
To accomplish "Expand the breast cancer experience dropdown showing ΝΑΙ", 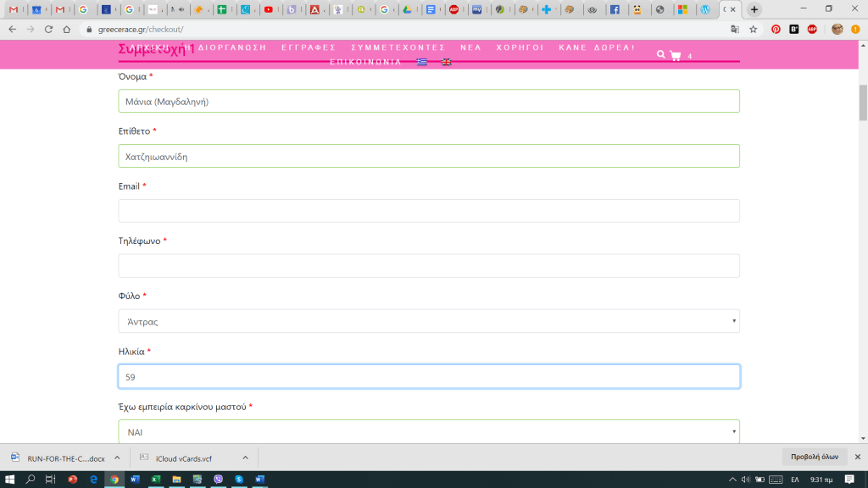I will point(429,431).
